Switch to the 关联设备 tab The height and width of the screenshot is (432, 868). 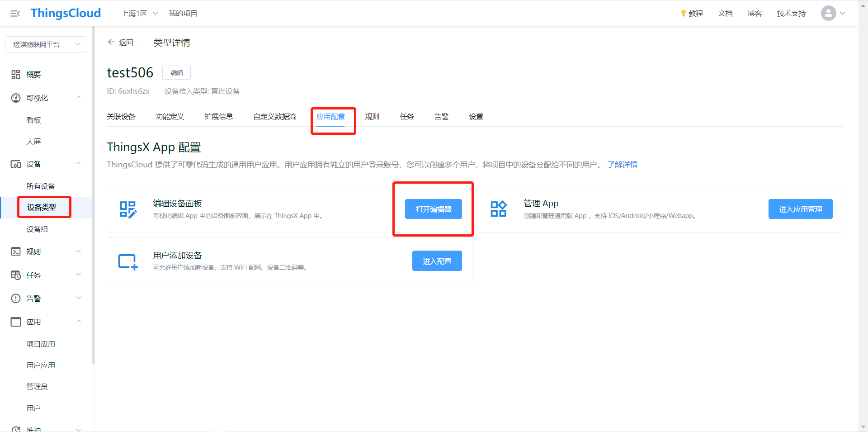tap(121, 117)
